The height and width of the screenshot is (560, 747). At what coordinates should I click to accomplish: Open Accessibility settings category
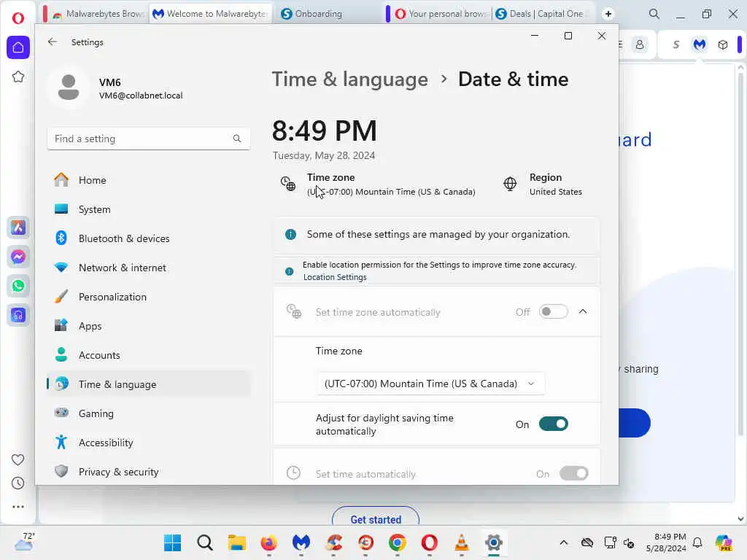tap(149, 443)
